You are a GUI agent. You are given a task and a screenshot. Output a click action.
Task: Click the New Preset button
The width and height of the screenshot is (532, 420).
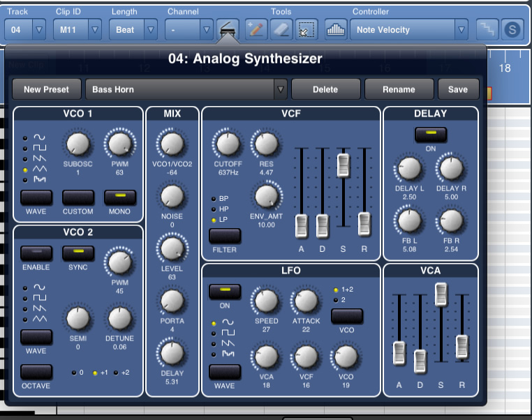pos(47,89)
